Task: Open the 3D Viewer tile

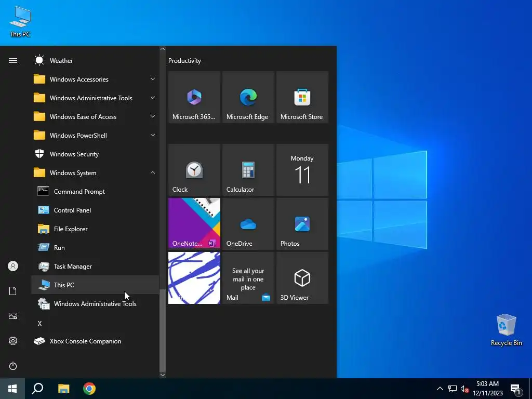Action: click(302, 278)
